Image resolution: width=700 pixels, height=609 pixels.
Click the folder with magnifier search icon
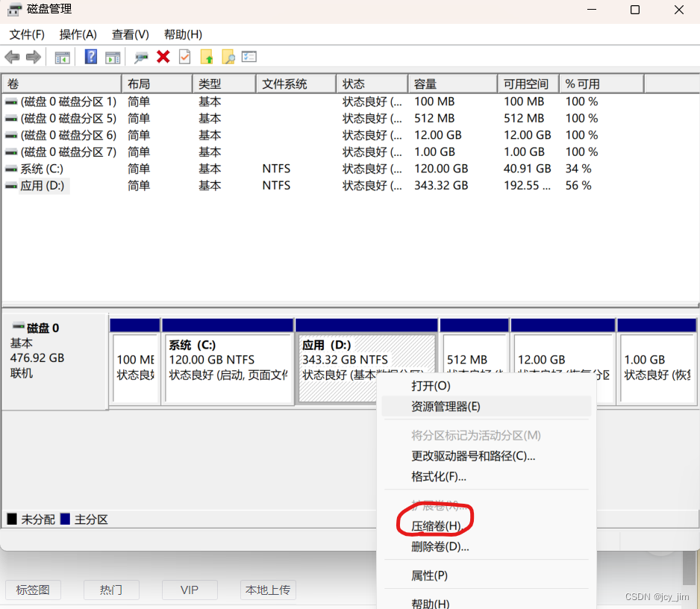click(228, 57)
